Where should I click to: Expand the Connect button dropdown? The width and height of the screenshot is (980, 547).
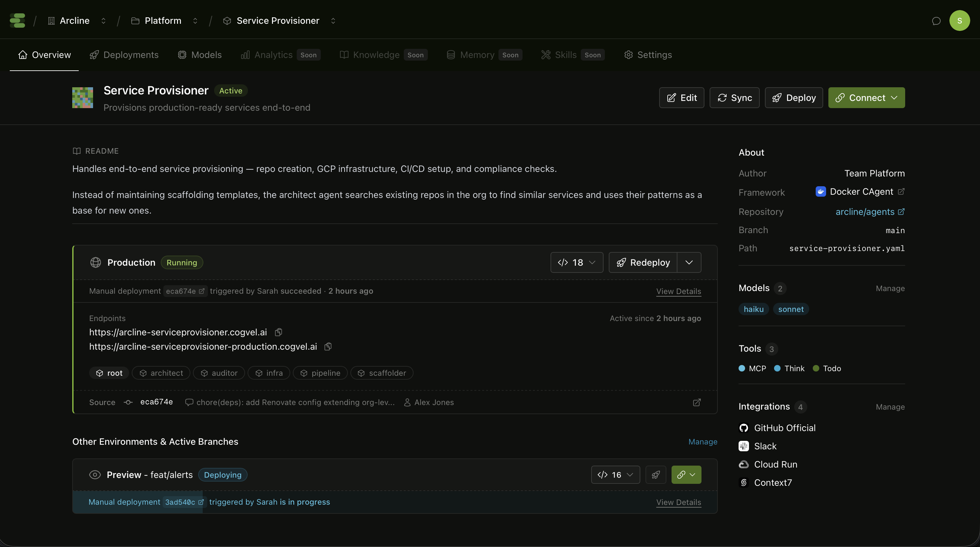pyautogui.click(x=894, y=97)
